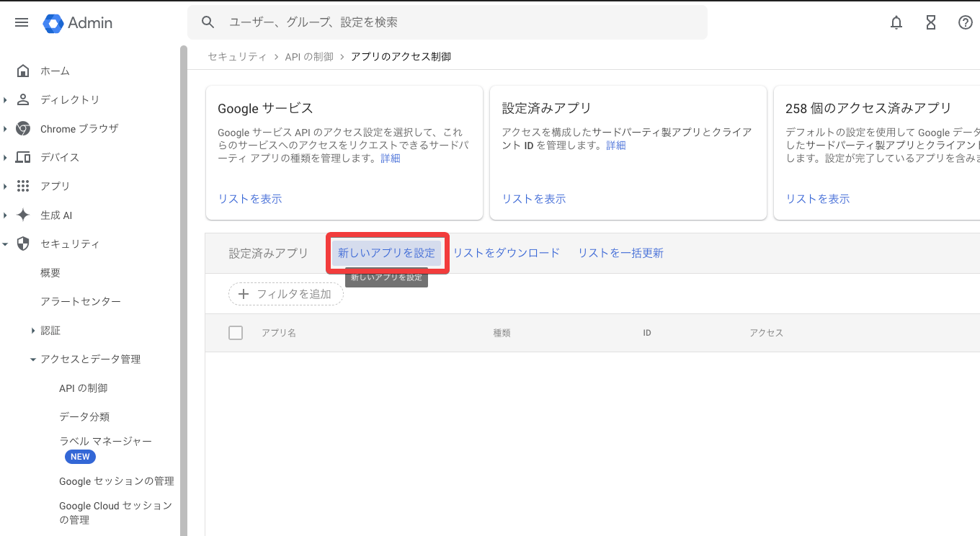
Task: Open リストを表示 in Google サービス card
Action: pyautogui.click(x=250, y=199)
